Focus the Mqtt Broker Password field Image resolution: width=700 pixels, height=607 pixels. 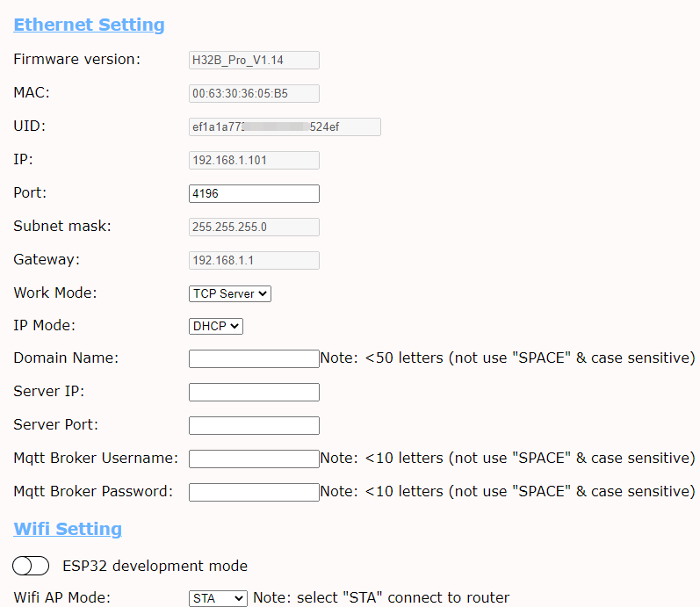254,492
